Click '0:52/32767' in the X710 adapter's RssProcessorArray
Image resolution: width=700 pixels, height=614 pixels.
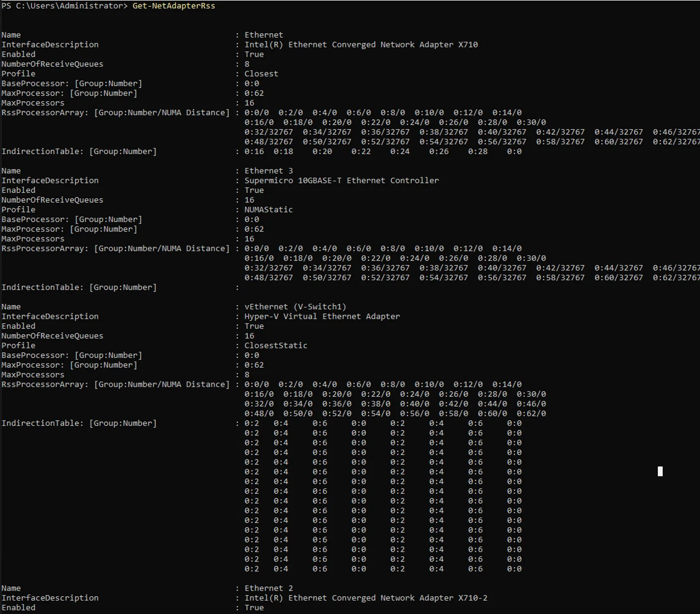[385, 142]
